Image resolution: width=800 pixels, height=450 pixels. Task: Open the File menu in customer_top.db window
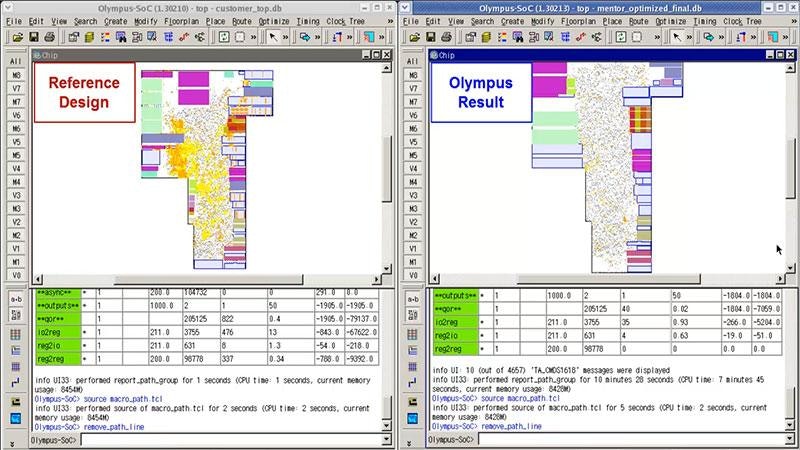[14, 21]
